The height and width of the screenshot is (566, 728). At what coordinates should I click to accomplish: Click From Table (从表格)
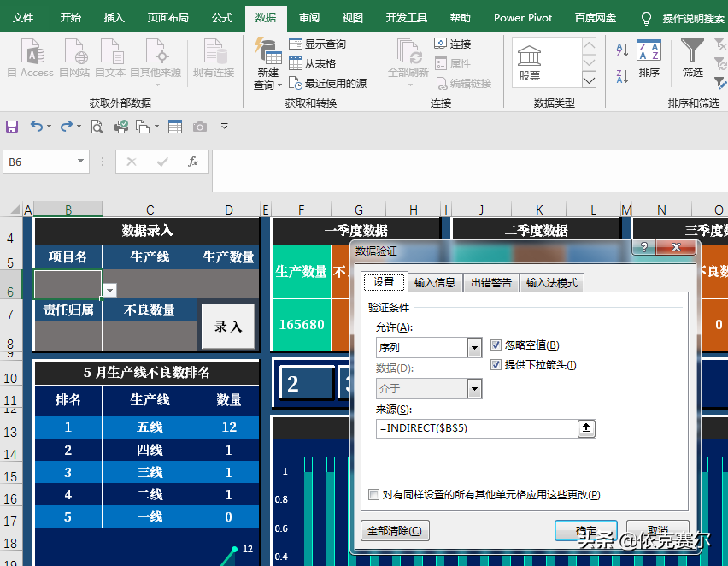click(x=313, y=63)
